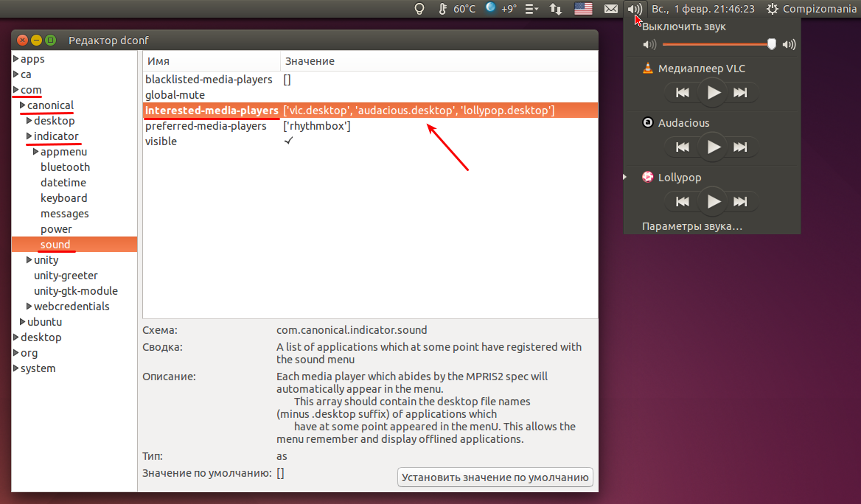The height and width of the screenshot is (504, 861).
Task: Sort by the Имя column header
Action: pos(212,61)
